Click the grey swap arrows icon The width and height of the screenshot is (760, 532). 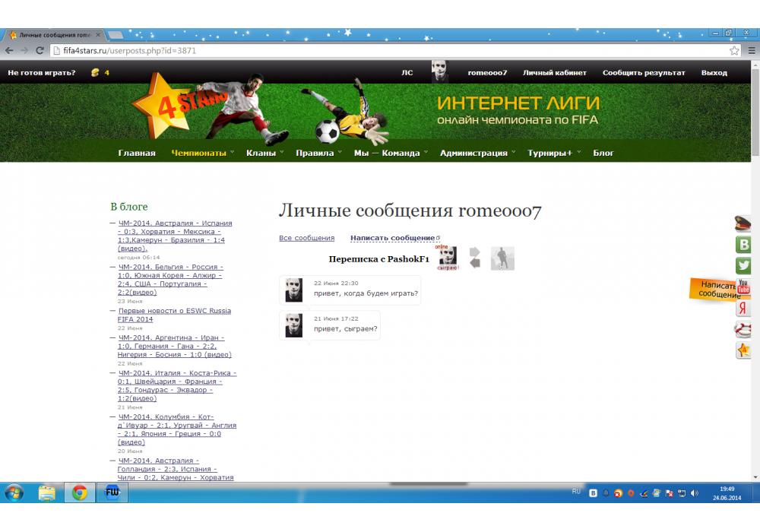(x=475, y=258)
